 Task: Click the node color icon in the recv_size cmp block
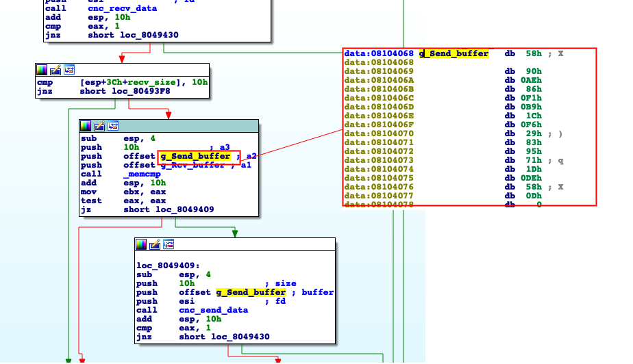coord(42,70)
